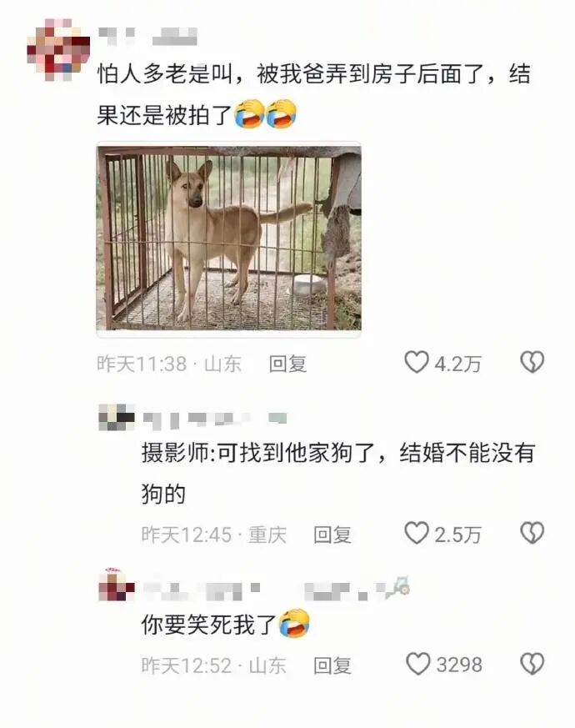Open the top commenter's blurred username
Viewport: 575px width, 728px height.
(x=147, y=36)
